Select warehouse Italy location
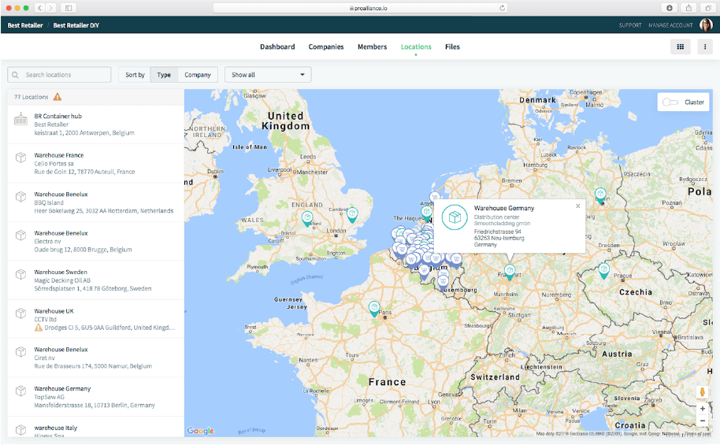The image size is (720, 445). 96,427
